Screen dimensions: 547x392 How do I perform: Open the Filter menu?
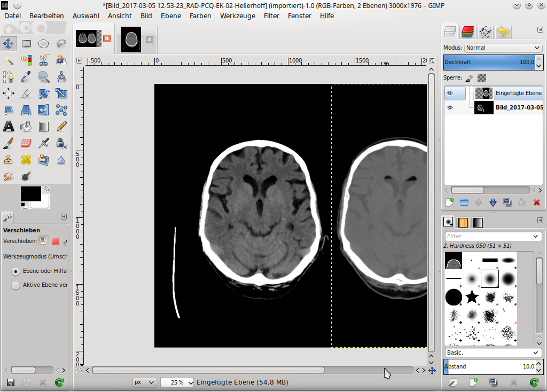click(x=271, y=16)
